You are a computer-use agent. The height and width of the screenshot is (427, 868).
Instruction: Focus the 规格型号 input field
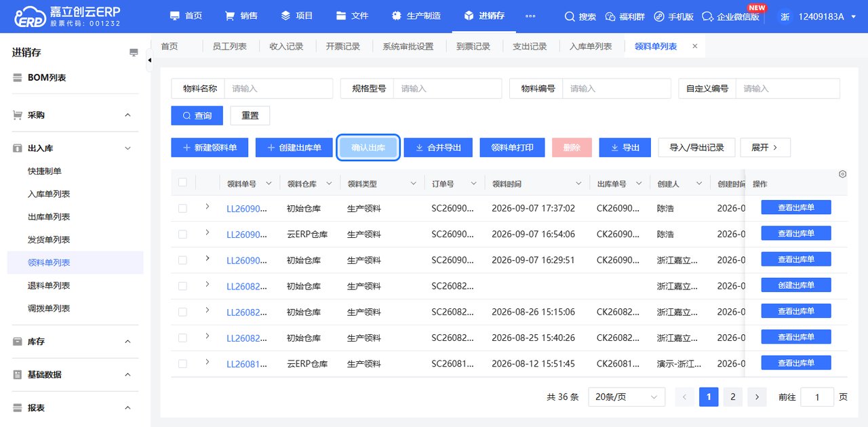point(448,89)
